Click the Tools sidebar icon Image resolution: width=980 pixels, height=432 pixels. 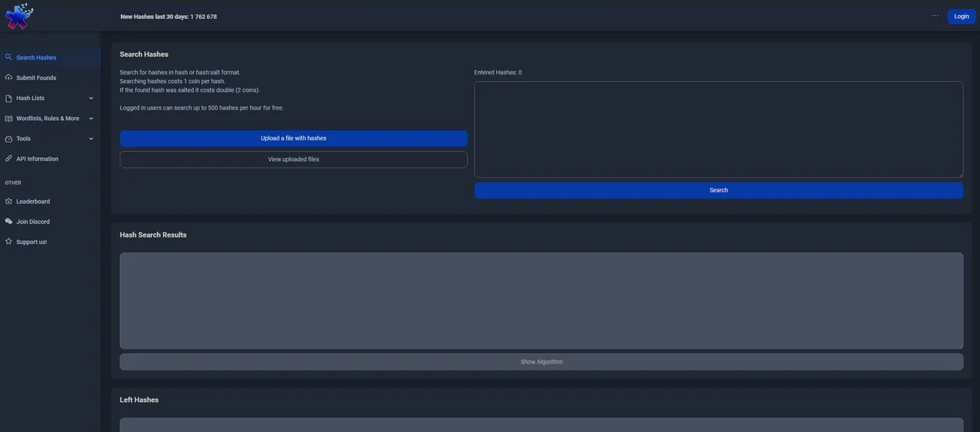pos(8,139)
